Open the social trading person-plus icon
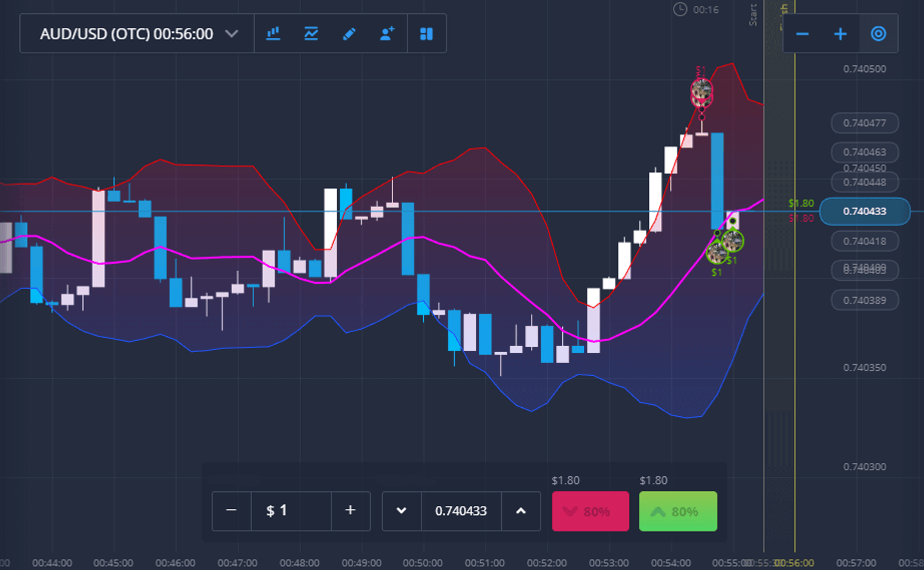924x570 pixels. pos(387,34)
